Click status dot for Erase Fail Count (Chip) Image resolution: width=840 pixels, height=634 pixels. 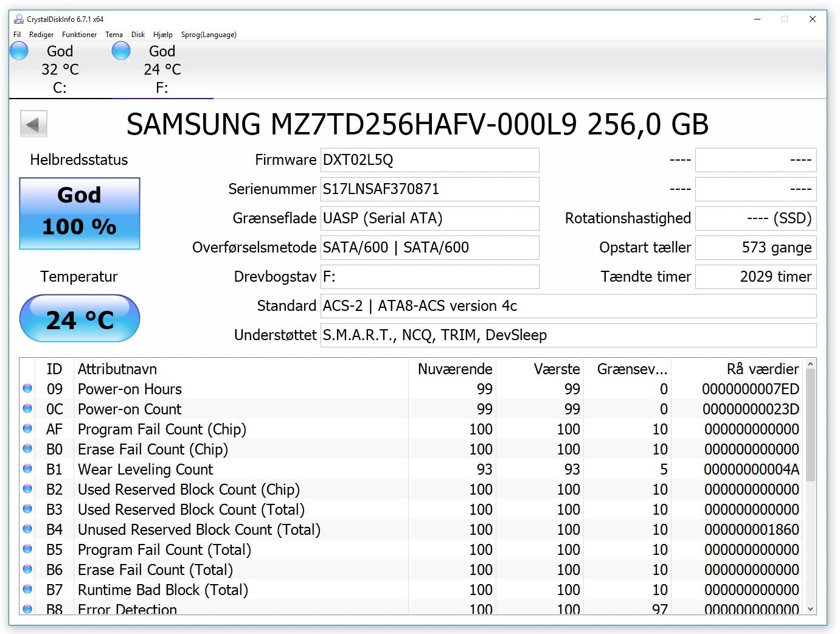coord(27,448)
